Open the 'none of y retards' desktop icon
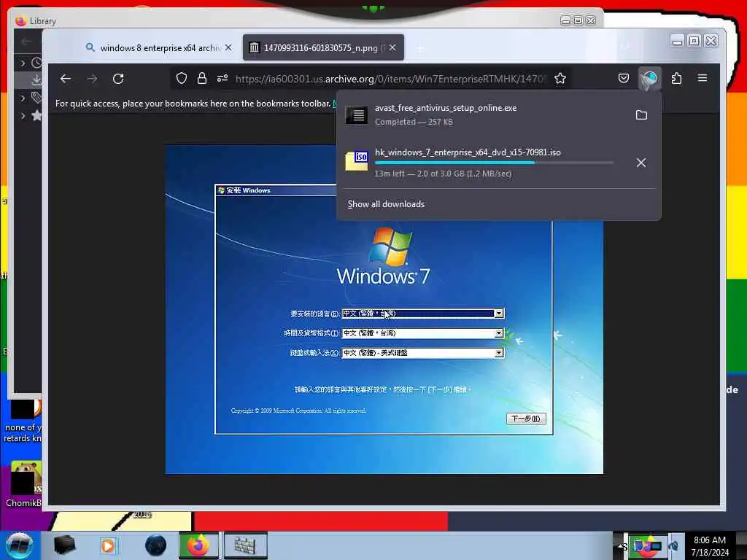Screen dimensions: 747x560 [22, 421]
